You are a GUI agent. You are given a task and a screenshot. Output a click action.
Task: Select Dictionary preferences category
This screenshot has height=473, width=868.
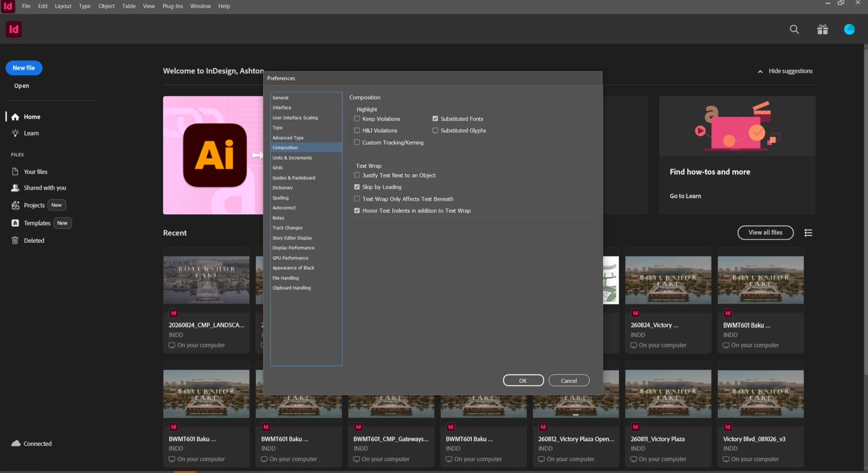click(x=306, y=188)
